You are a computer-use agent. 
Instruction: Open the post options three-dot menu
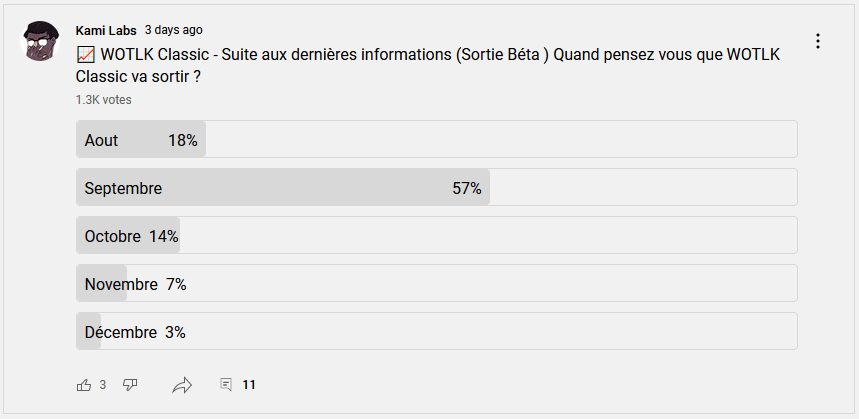point(818,41)
